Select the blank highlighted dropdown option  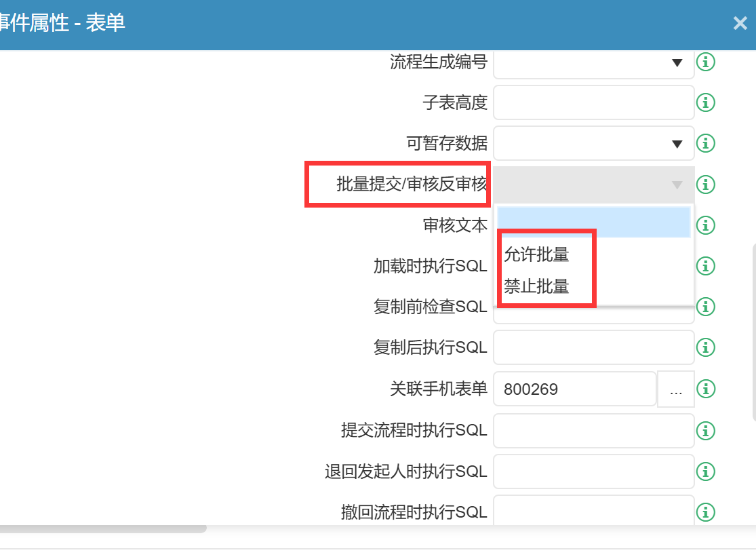pyautogui.click(x=593, y=222)
